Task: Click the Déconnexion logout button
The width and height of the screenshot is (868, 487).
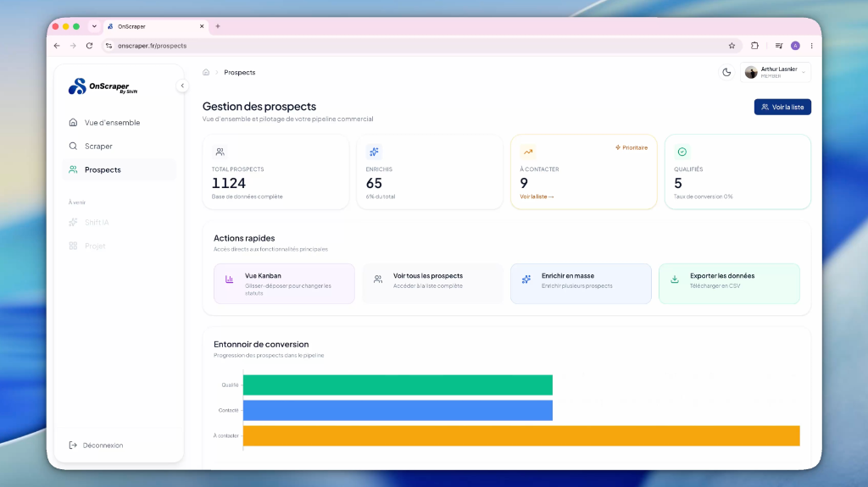Action: tap(96, 445)
